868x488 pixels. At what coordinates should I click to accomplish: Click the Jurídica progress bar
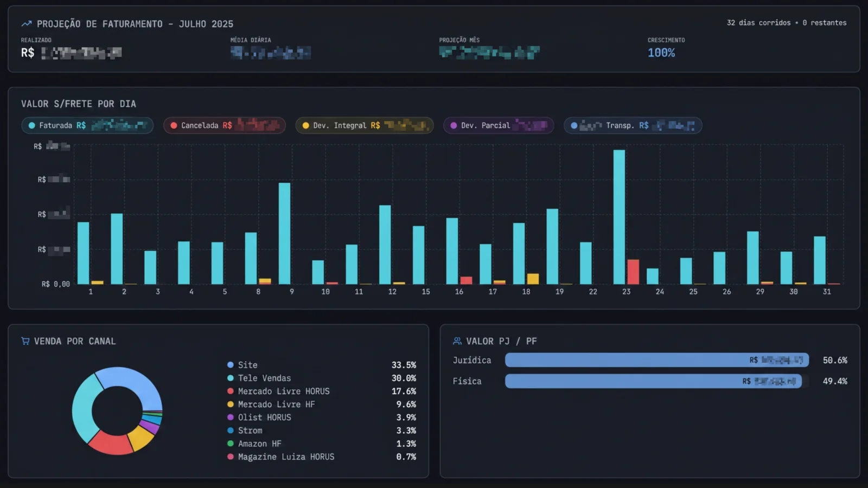[657, 360]
